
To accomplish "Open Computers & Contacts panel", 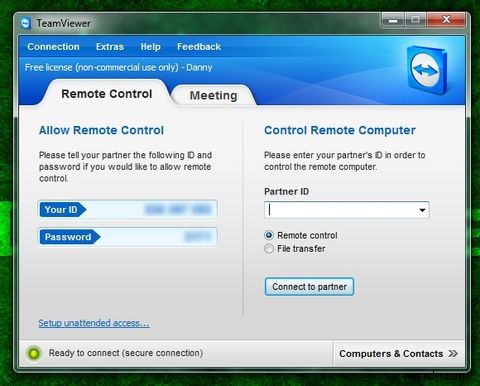I will 399,353.
